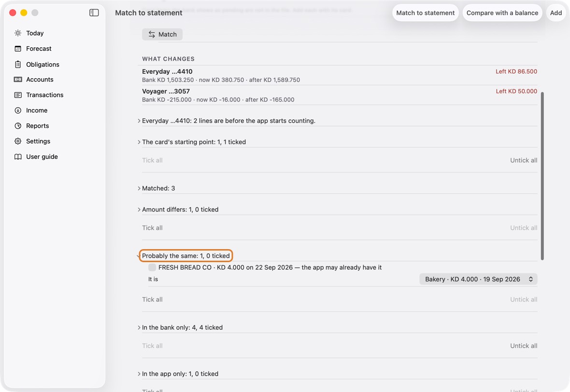570x392 pixels.
Task: Go to Reports in the sidebar
Action: click(x=37, y=126)
